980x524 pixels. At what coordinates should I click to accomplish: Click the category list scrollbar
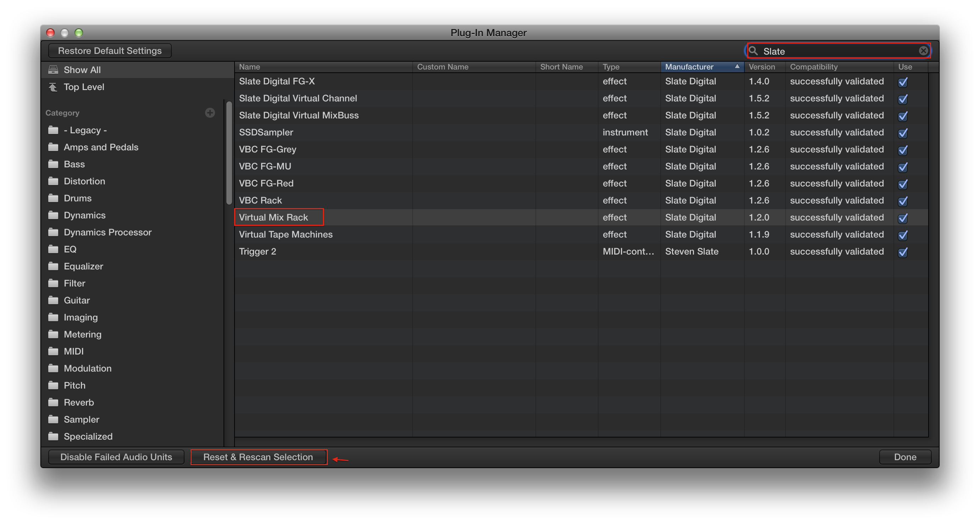(x=229, y=152)
